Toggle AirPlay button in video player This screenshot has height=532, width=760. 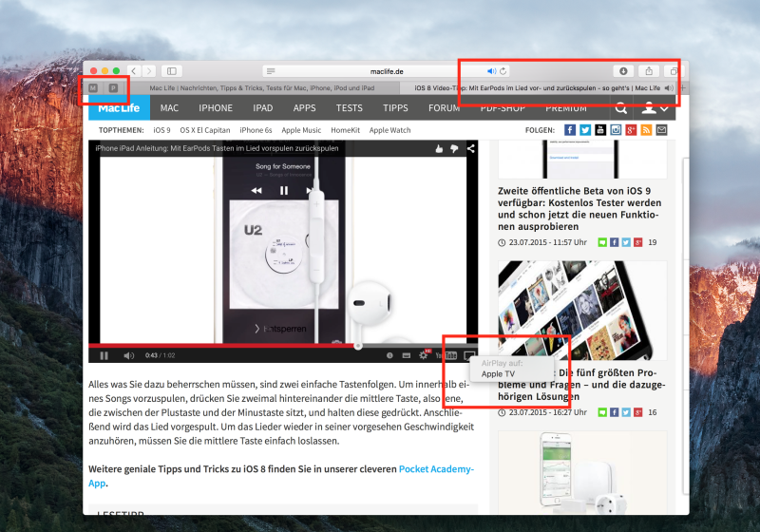point(468,356)
